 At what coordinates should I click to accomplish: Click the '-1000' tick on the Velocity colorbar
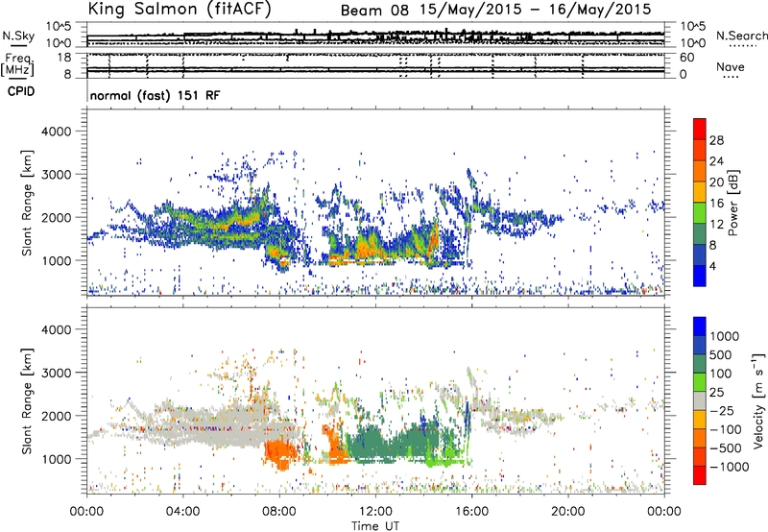[729, 467]
